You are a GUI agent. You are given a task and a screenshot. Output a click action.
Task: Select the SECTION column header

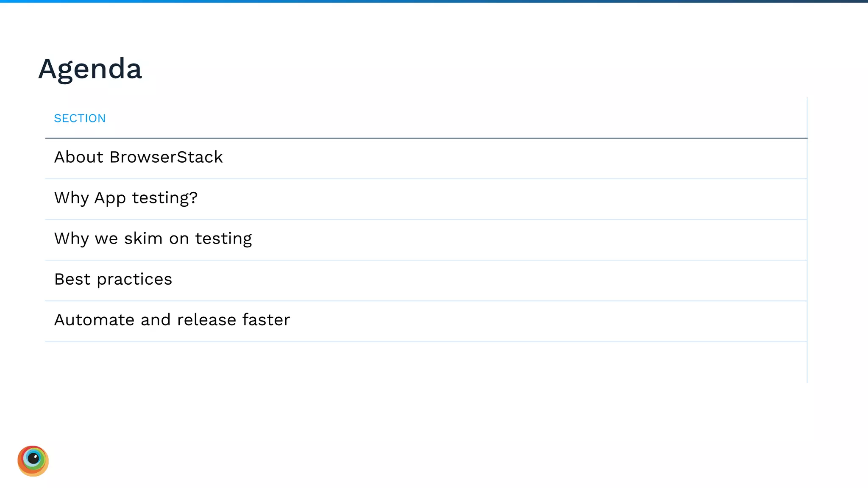click(x=80, y=118)
